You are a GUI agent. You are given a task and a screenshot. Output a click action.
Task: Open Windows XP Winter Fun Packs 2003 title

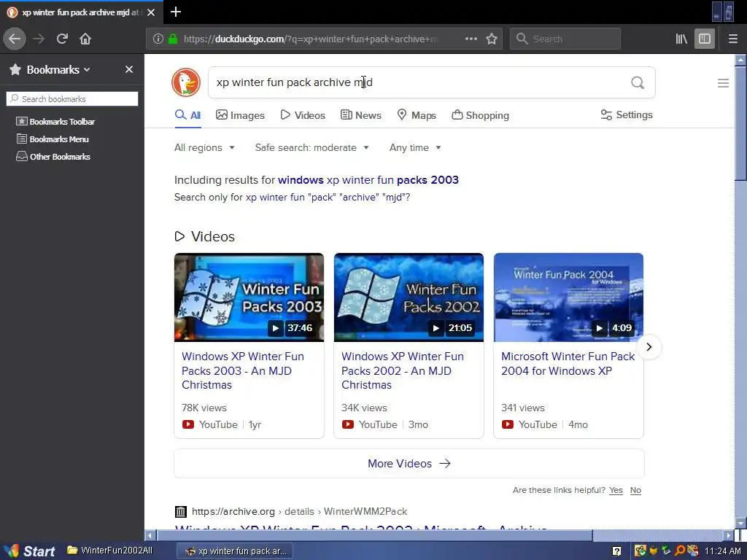[x=242, y=370]
